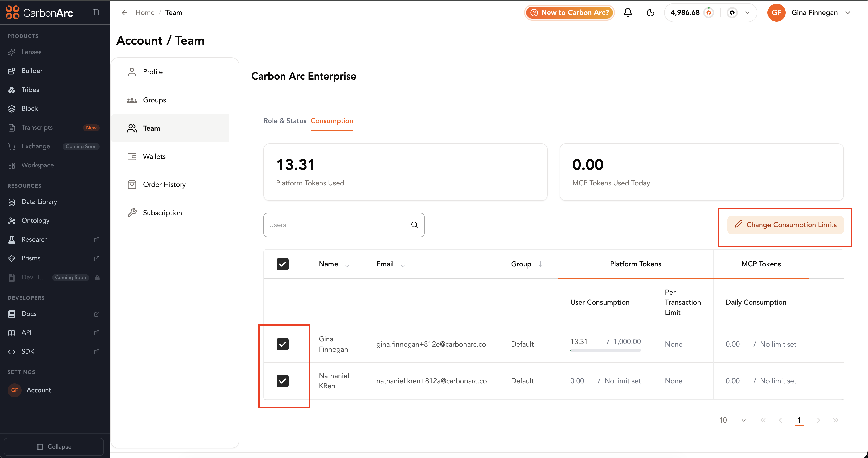Image resolution: width=868 pixels, height=458 pixels.
Task: Click Change Consumption Limits button
Action: pyautogui.click(x=785, y=225)
